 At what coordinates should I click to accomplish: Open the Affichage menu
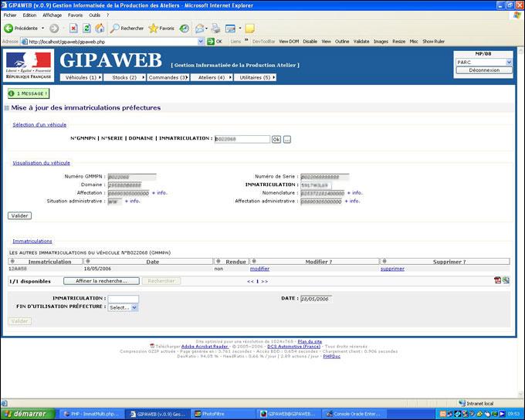(52, 15)
